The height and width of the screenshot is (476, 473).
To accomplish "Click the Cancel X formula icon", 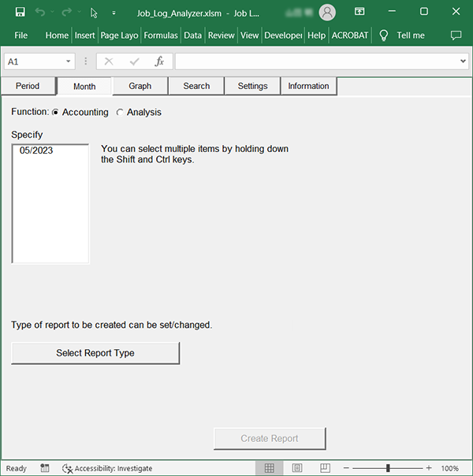I will coord(109,61).
